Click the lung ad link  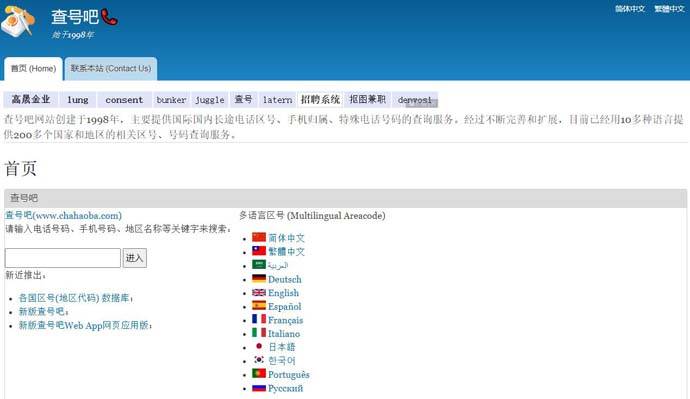coord(77,100)
